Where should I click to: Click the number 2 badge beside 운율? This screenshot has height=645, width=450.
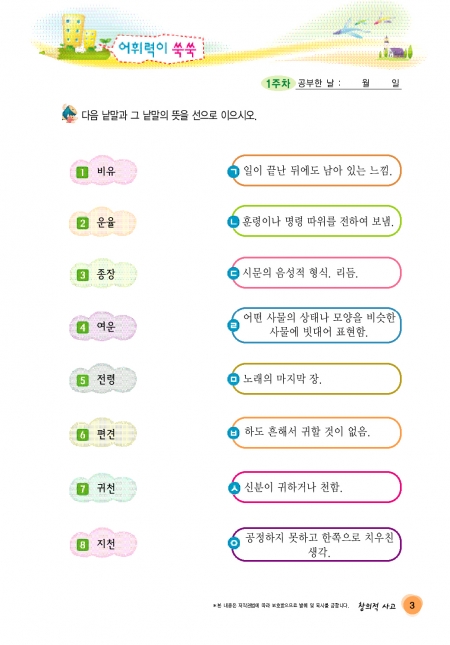click(83, 223)
